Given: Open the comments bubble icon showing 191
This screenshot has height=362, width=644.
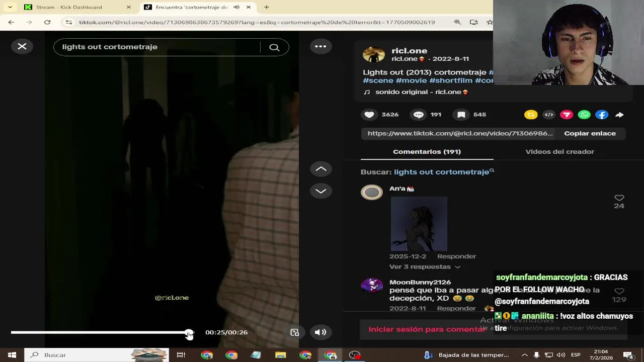Looking at the screenshot, I should 419,115.
